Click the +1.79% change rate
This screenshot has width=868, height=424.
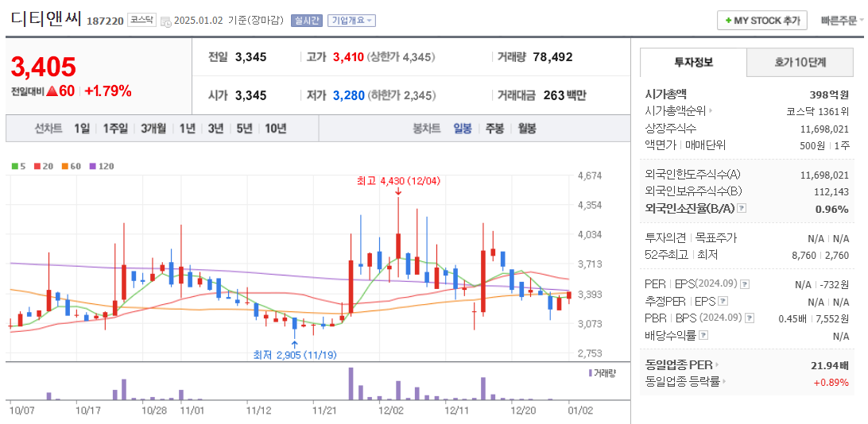(x=108, y=92)
